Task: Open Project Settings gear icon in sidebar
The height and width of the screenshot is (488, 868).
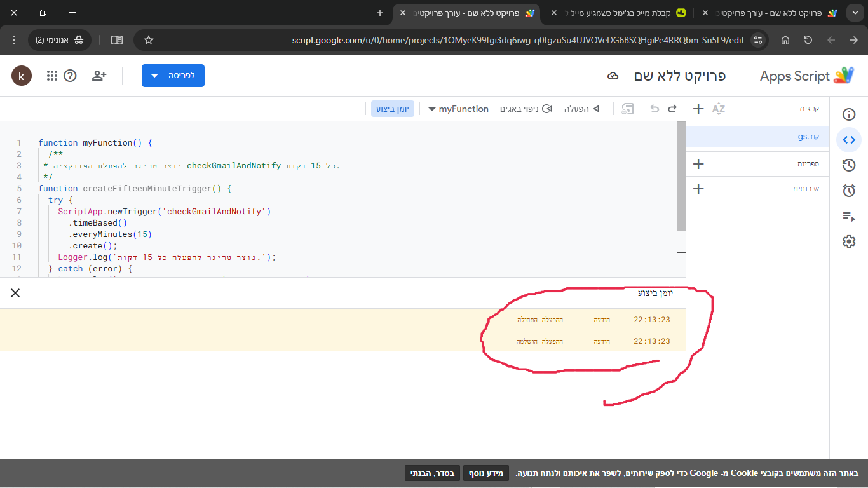Action: coord(849,241)
